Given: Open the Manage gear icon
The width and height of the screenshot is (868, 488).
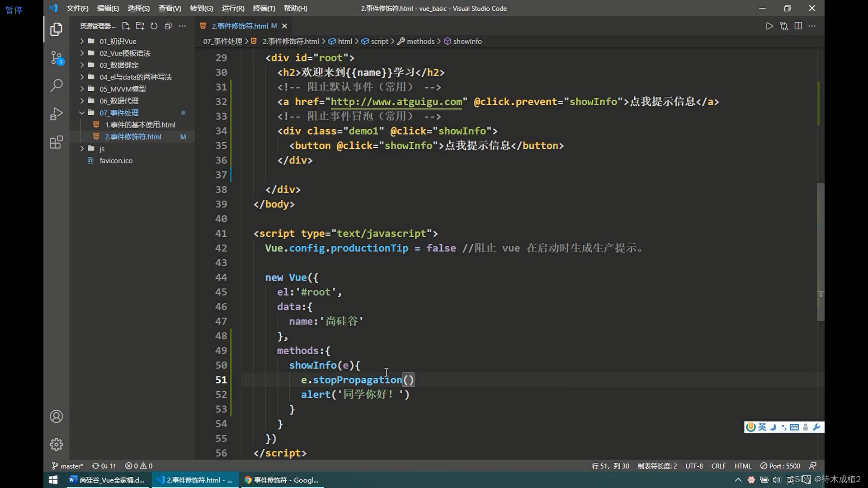Looking at the screenshot, I should tap(56, 445).
